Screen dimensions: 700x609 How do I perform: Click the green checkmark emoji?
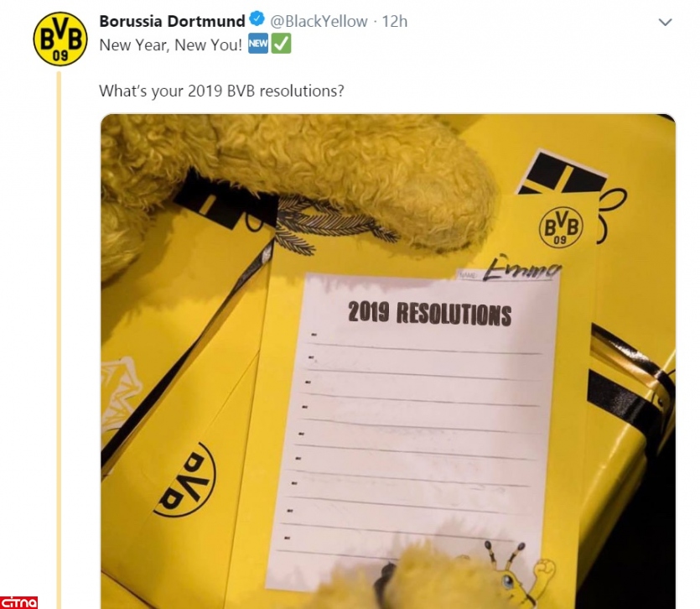pos(281,44)
